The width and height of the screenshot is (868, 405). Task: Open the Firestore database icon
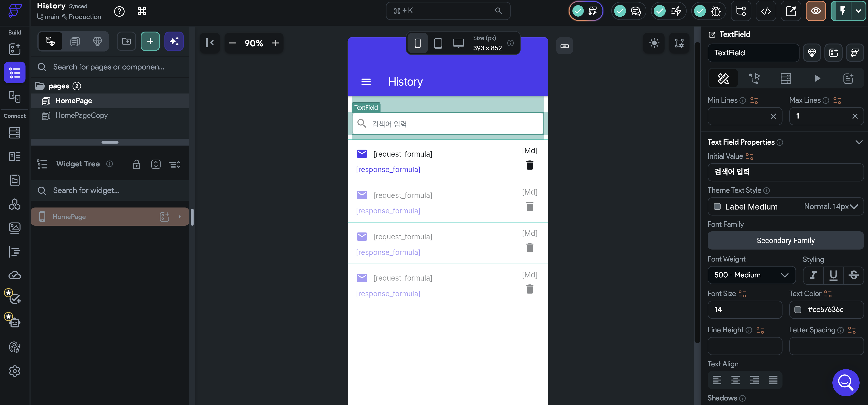[15, 133]
